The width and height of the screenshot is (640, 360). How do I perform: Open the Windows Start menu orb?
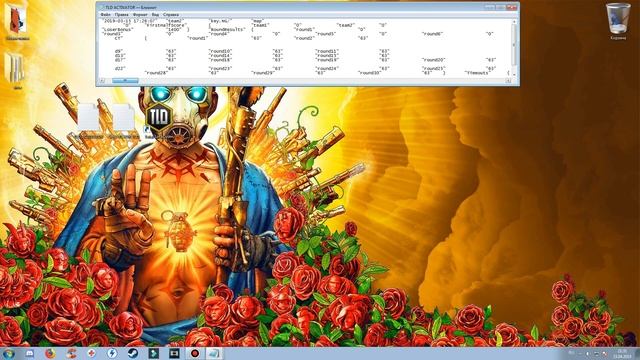[9, 353]
